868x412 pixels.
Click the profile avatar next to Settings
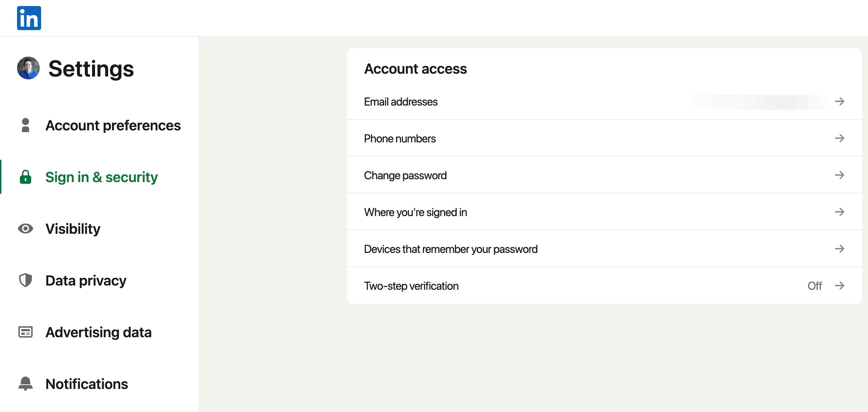(x=28, y=68)
